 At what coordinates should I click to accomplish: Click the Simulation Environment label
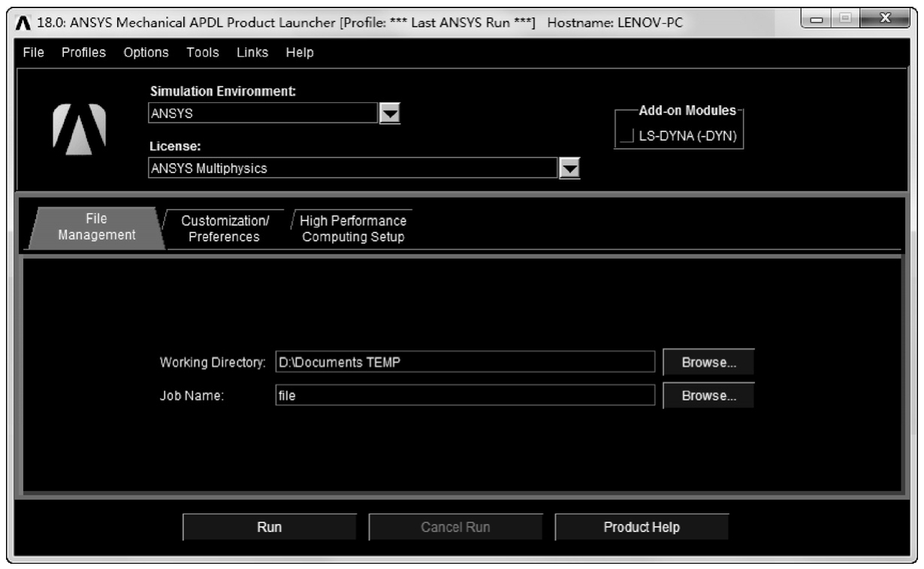click(223, 91)
